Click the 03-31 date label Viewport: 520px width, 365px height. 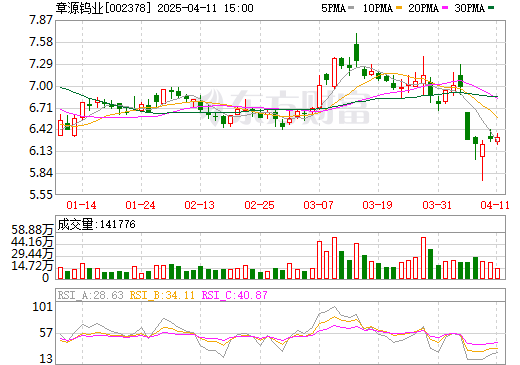[437, 205]
